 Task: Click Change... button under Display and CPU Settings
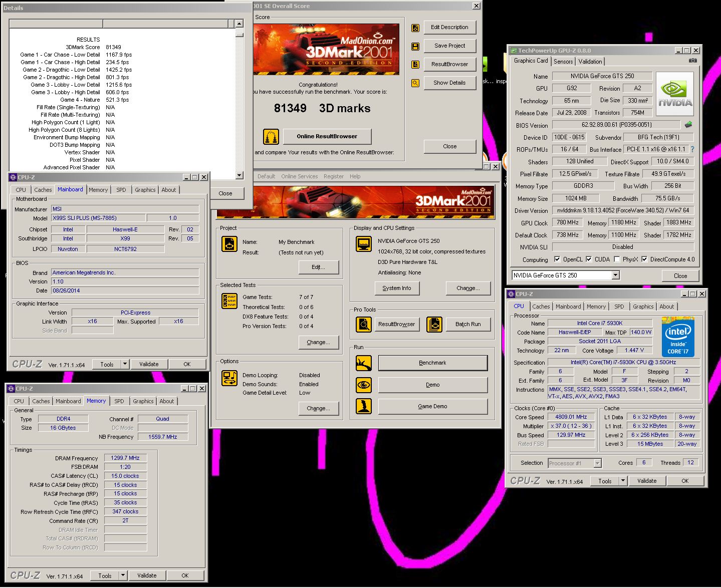[x=468, y=288]
